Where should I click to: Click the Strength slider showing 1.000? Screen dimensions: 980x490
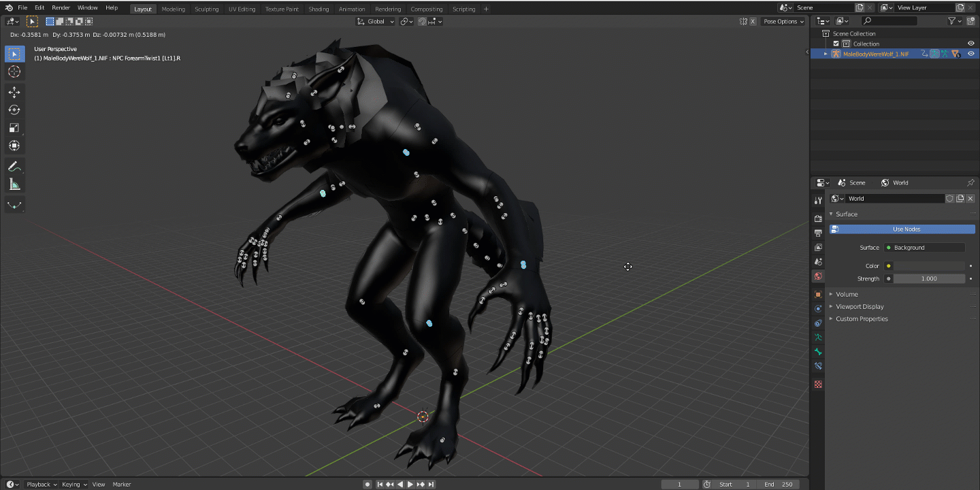(x=929, y=278)
